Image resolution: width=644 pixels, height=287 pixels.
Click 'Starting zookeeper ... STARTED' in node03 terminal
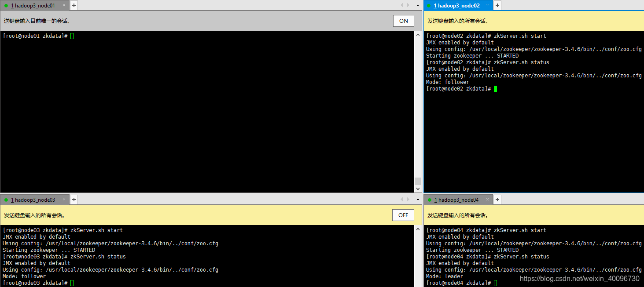click(x=49, y=250)
